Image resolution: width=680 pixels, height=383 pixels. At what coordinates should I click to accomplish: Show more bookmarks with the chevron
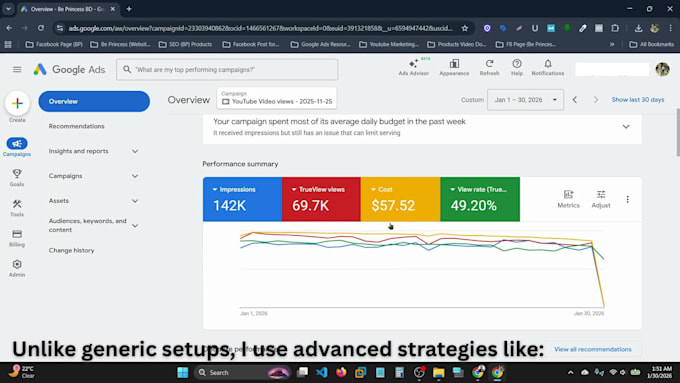pyautogui.click(x=612, y=44)
